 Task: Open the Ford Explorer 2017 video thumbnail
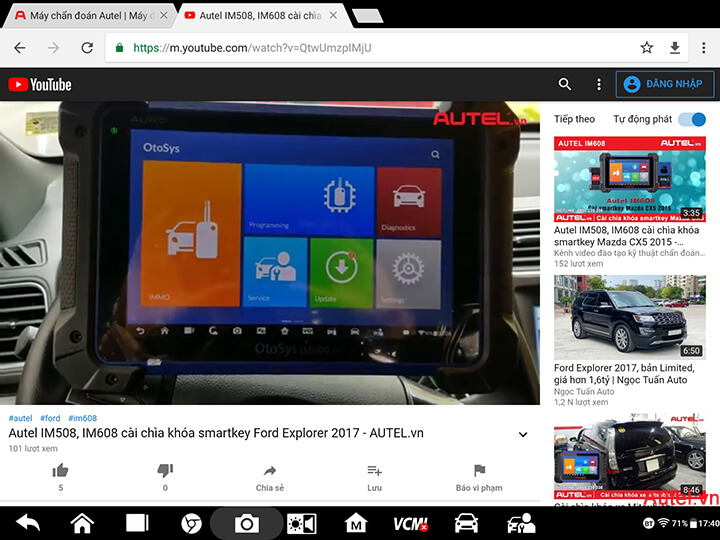tap(630, 317)
